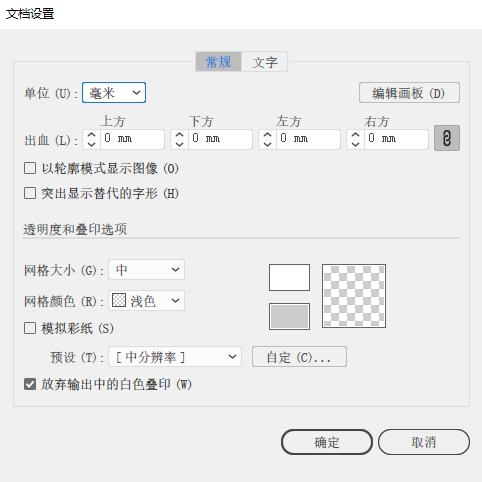Decrease the 下方 bleed value with down arrow

179,144
